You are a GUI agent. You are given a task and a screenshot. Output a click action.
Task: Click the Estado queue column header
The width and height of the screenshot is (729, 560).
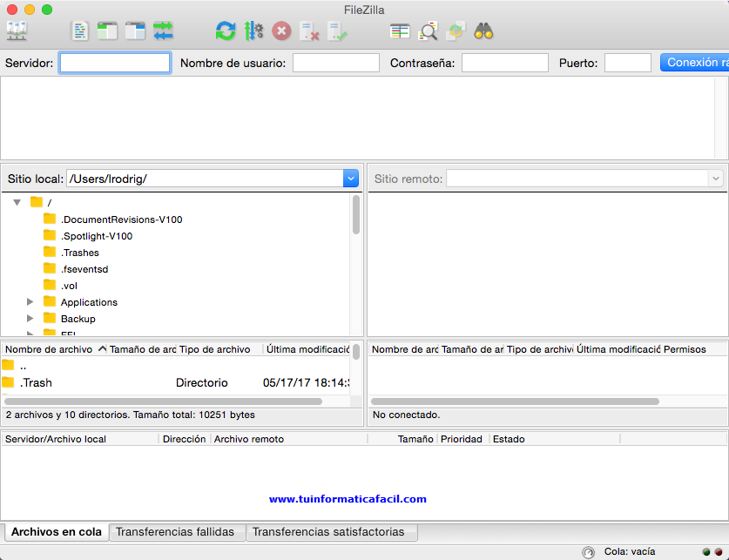[x=555, y=439]
